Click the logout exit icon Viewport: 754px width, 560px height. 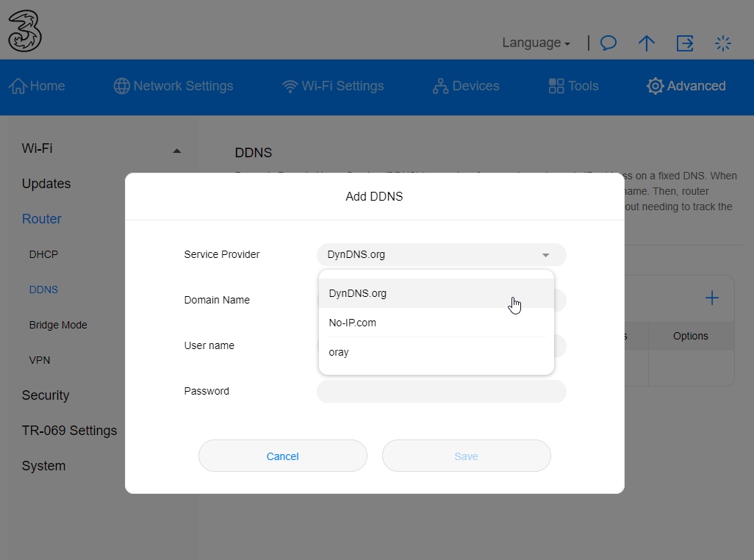click(685, 43)
